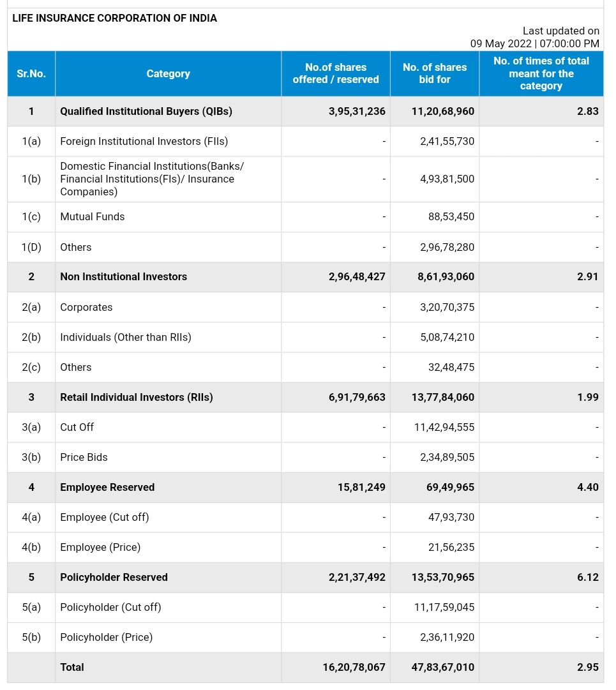Screen dimensions: 616x690
Task: Select the 'Non Institutional Investors' row label
Action: (x=124, y=277)
